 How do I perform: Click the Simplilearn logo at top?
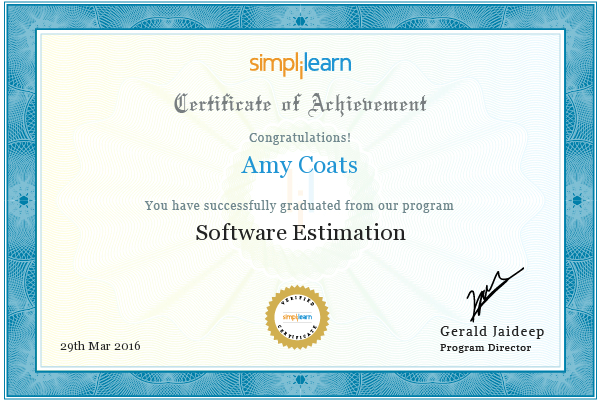point(300,66)
